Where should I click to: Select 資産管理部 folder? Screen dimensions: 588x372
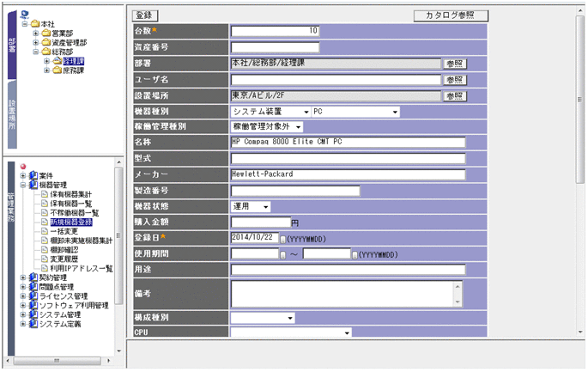(64, 42)
